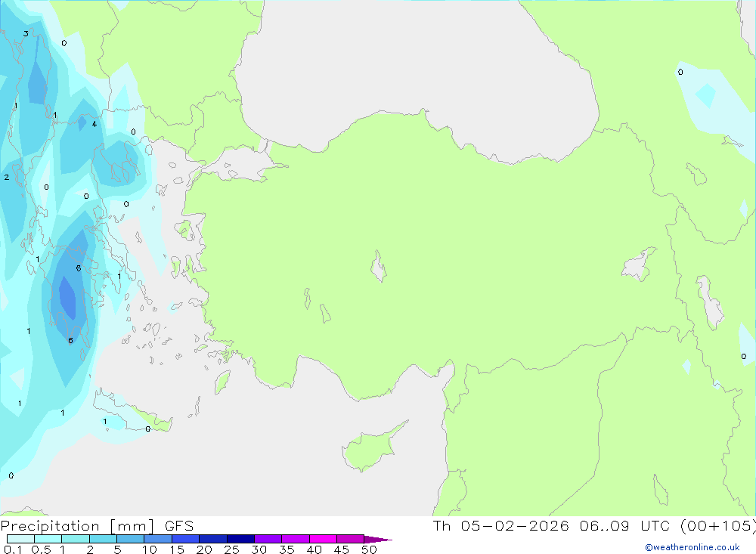
Task: Click the over-50 mm legend arrow tip
Action: point(378,540)
